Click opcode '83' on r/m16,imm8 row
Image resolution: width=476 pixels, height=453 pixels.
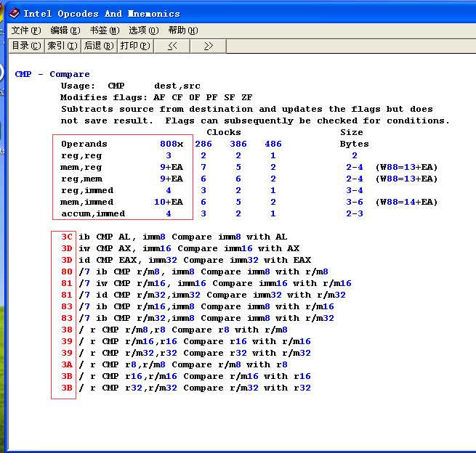tap(67, 306)
